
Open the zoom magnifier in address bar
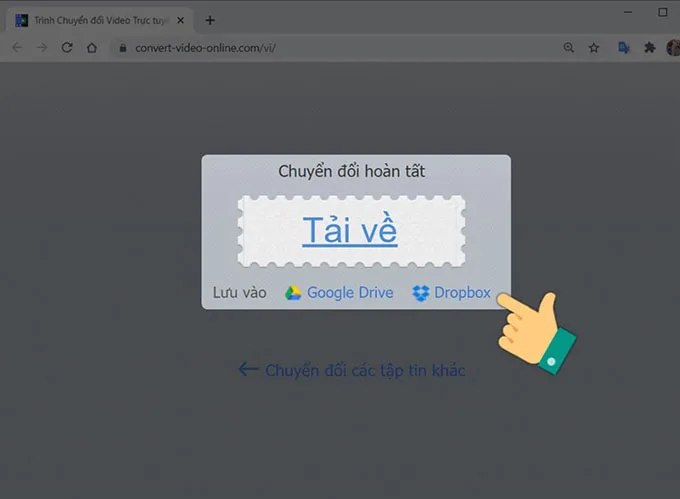point(569,47)
